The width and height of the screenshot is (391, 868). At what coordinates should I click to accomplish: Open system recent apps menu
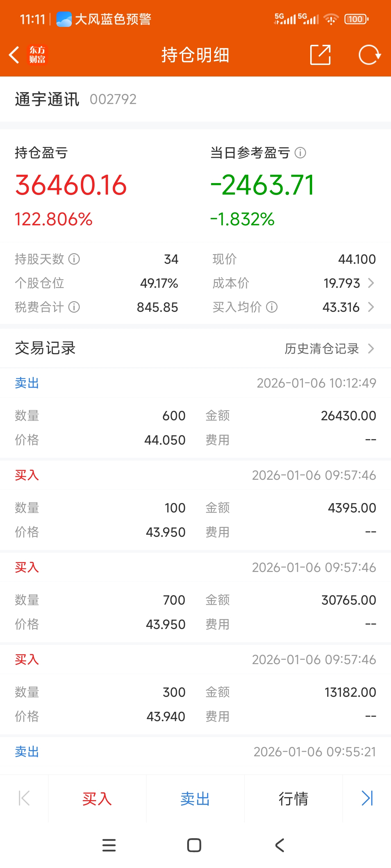[x=109, y=845]
